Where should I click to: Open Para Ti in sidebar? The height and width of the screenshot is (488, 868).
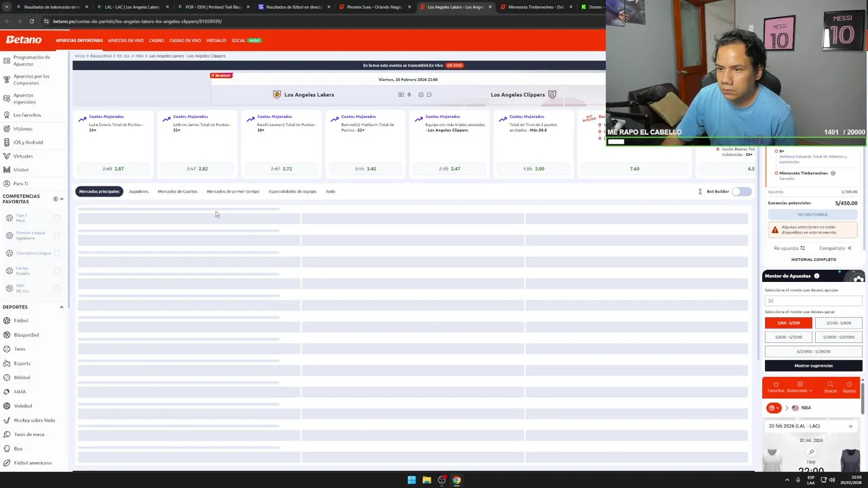tap(20, 183)
